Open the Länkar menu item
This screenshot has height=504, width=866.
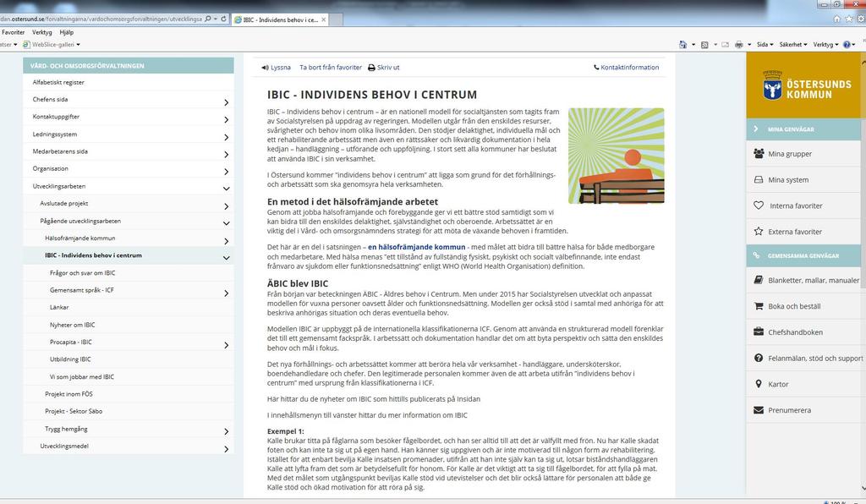pos(59,307)
